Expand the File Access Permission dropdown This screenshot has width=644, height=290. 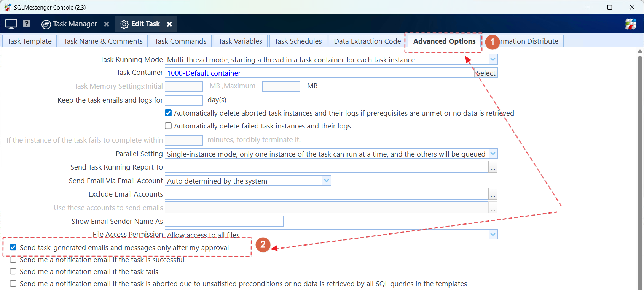tap(493, 235)
